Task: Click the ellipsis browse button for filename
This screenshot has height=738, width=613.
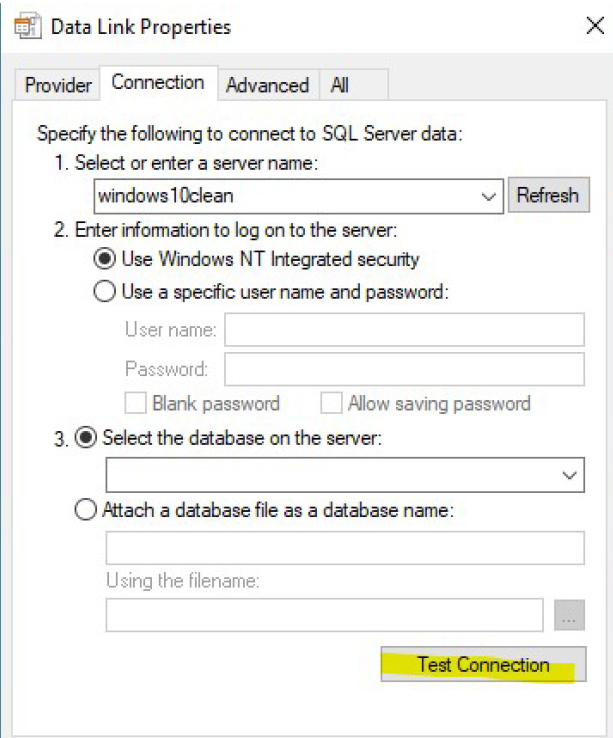Action: [569, 615]
